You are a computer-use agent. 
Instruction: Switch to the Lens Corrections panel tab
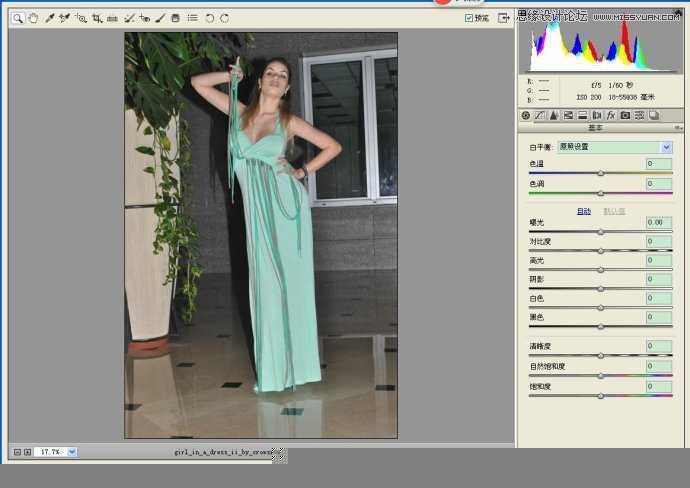coord(596,115)
